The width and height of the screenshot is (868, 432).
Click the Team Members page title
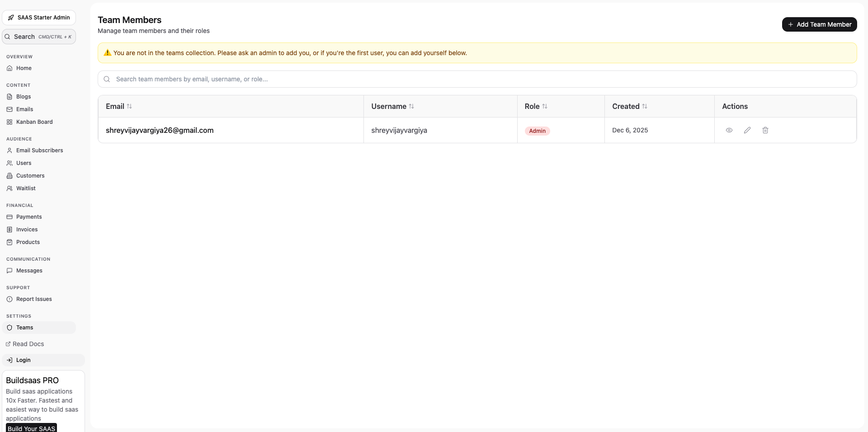pyautogui.click(x=129, y=20)
